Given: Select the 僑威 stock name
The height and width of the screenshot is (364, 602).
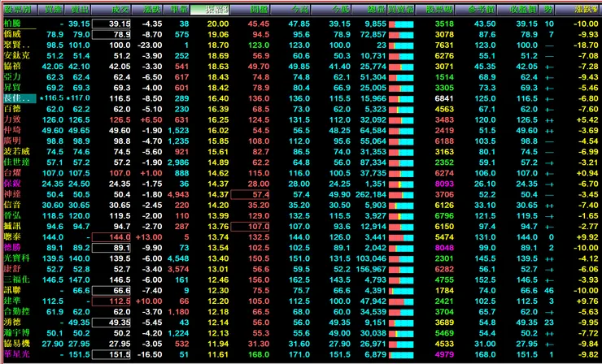Looking at the screenshot, I should coord(12,34).
